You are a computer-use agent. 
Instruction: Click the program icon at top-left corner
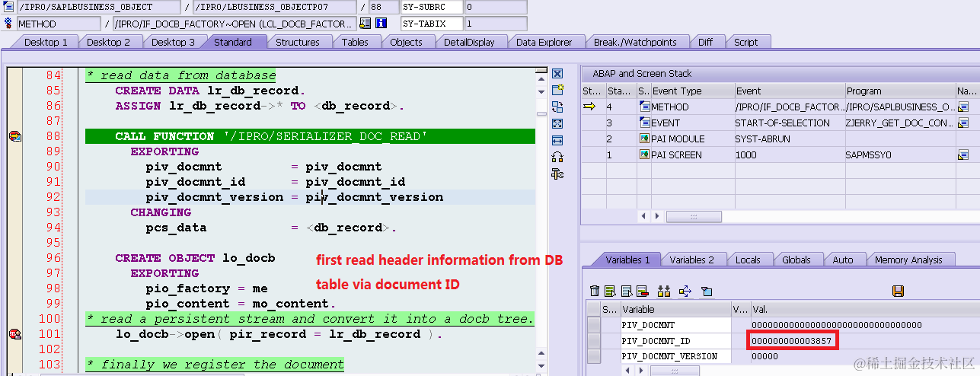pyautogui.click(x=8, y=7)
